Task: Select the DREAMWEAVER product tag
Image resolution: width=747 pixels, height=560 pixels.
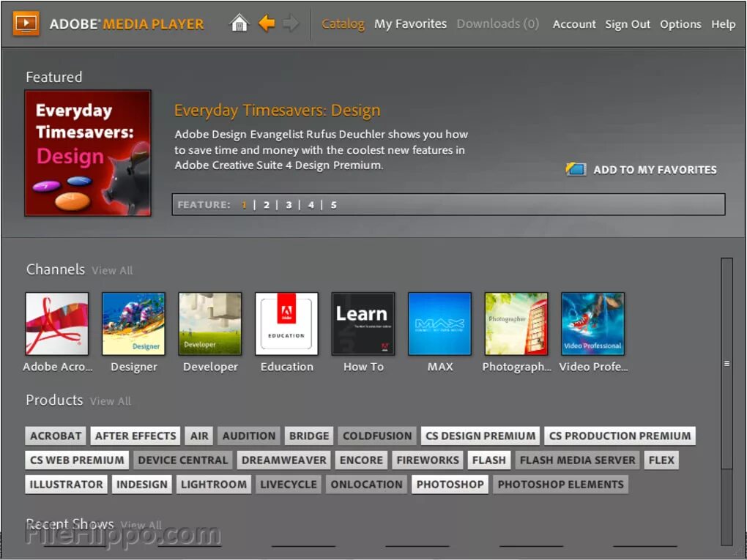Action: tap(284, 460)
